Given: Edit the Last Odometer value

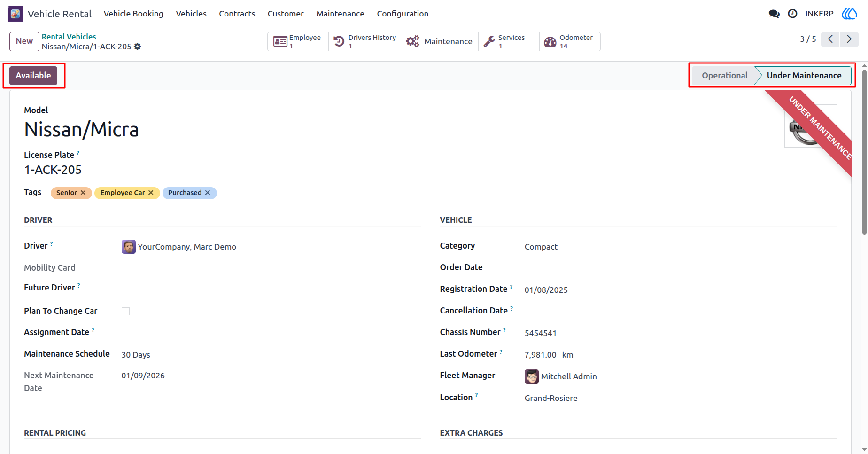Looking at the screenshot, I should 541,355.
